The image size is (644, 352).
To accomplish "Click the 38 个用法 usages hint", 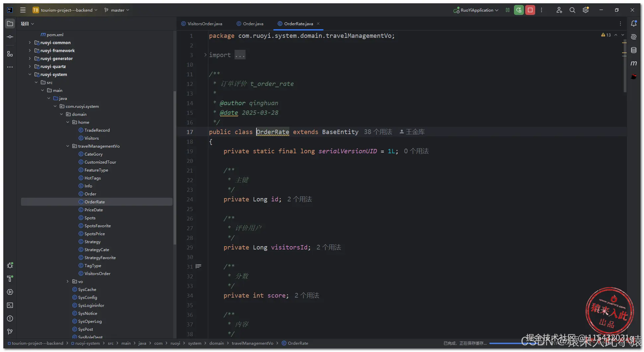I will (378, 132).
